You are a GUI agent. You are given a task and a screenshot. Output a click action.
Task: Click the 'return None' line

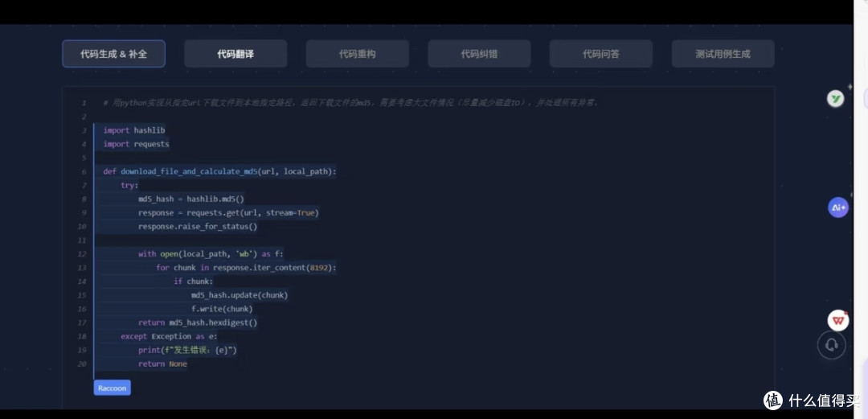click(x=162, y=364)
